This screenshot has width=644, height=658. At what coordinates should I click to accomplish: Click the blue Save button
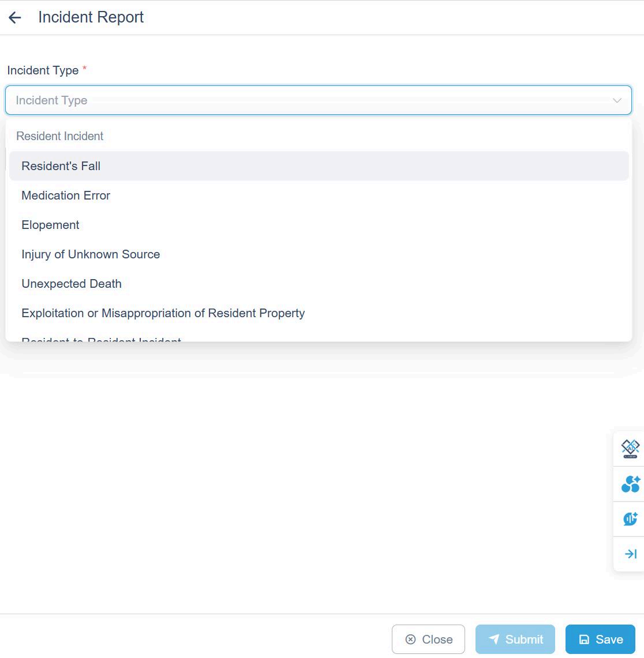(600, 639)
